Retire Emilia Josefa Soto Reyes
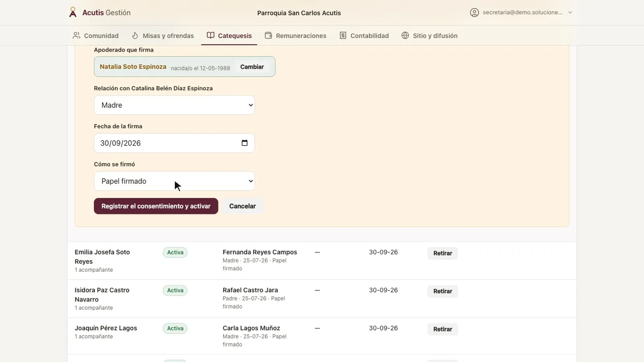The height and width of the screenshot is (362, 644). pyautogui.click(x=442, y=253)
